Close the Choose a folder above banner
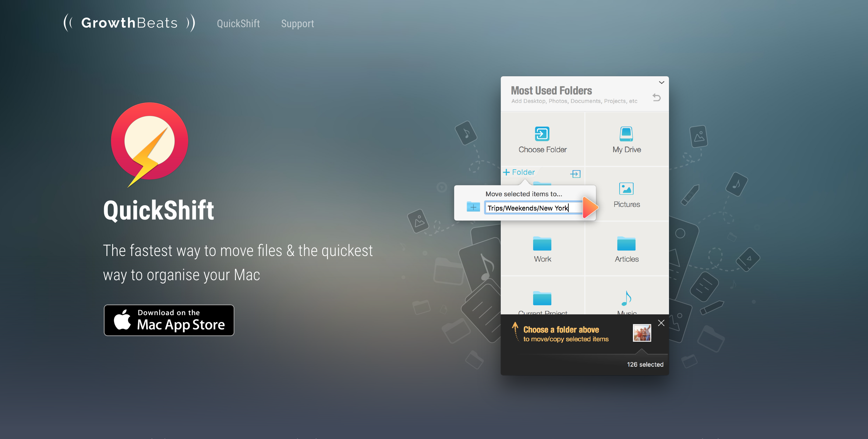The width and height of the screenshot is (868, 439). click(x=661, y=323)
